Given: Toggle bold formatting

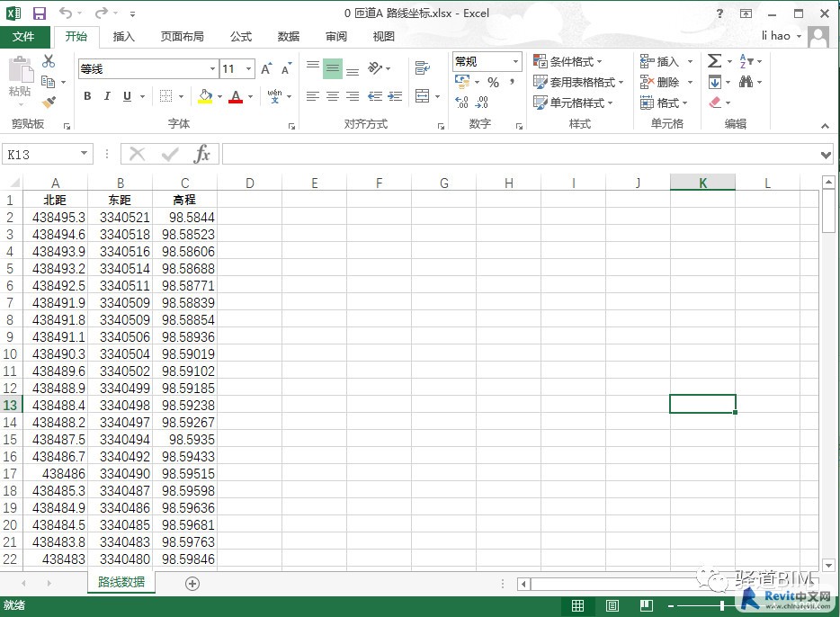Looking at the screenshot, I should click(87, 96).
